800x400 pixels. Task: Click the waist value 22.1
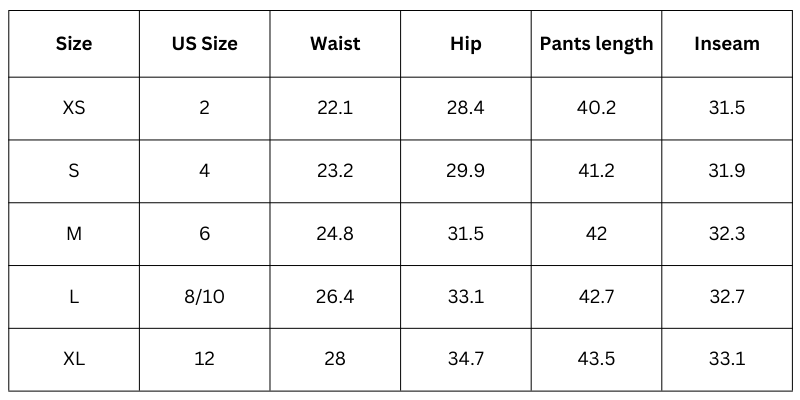tap(335, 108)
